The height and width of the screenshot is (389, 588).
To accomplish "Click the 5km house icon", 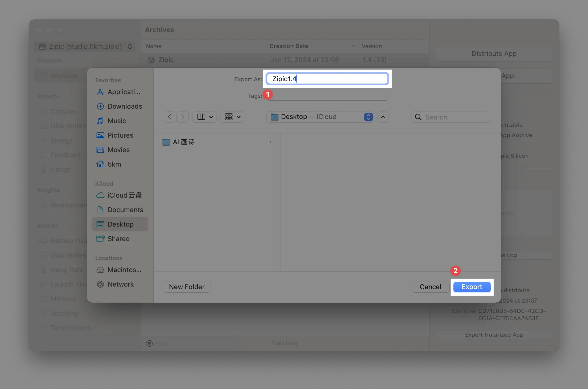I will [x=100, y=164].
